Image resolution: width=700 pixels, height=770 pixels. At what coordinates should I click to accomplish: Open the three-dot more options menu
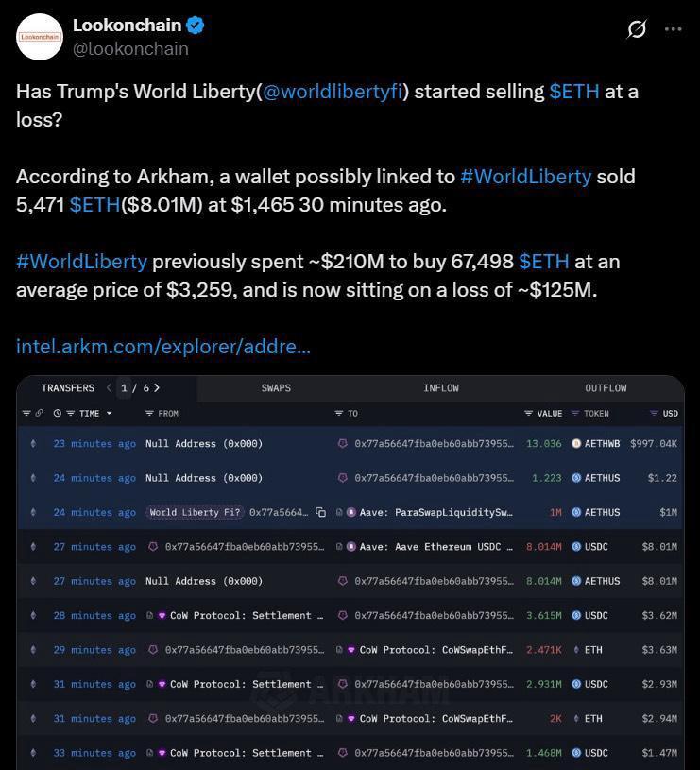point(673,29)
